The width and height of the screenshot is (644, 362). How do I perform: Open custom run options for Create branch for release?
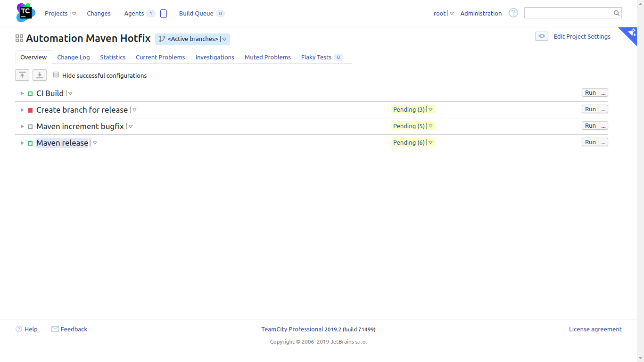tap(603, 109)
